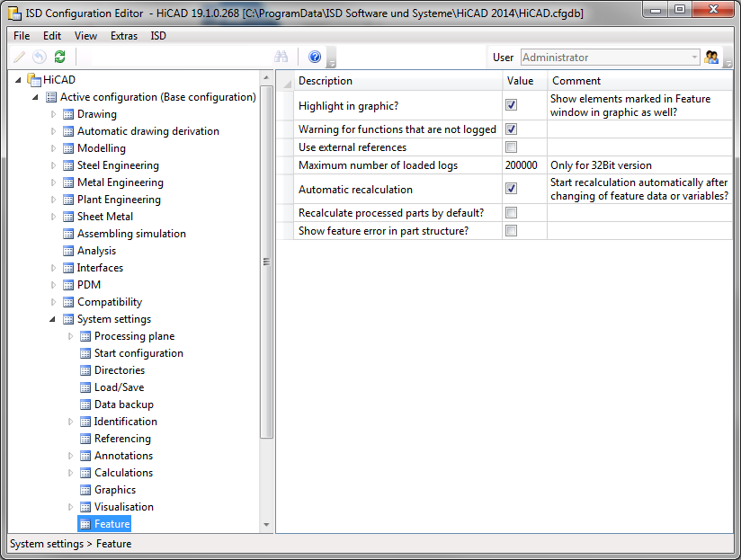Click the binoculars search icon
The width and height of the screenshot is (741, 560).
pyautogui.click(x=281, y=57)
